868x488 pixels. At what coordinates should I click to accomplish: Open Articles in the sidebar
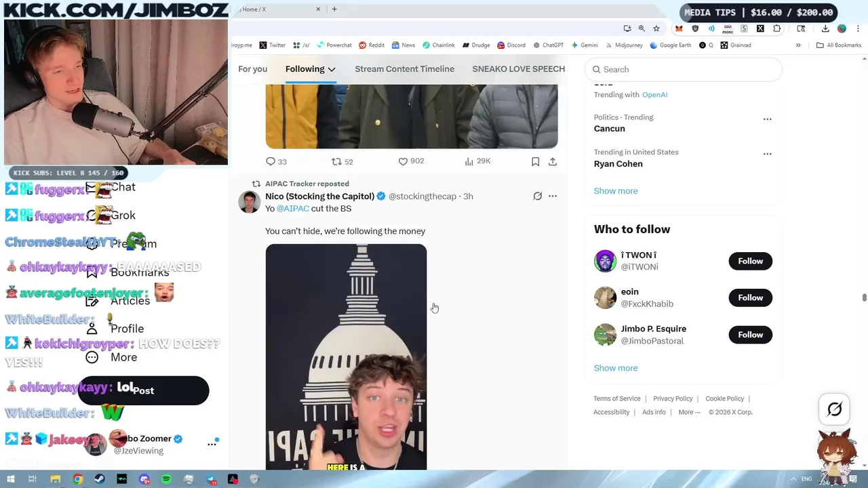[118, 301]
